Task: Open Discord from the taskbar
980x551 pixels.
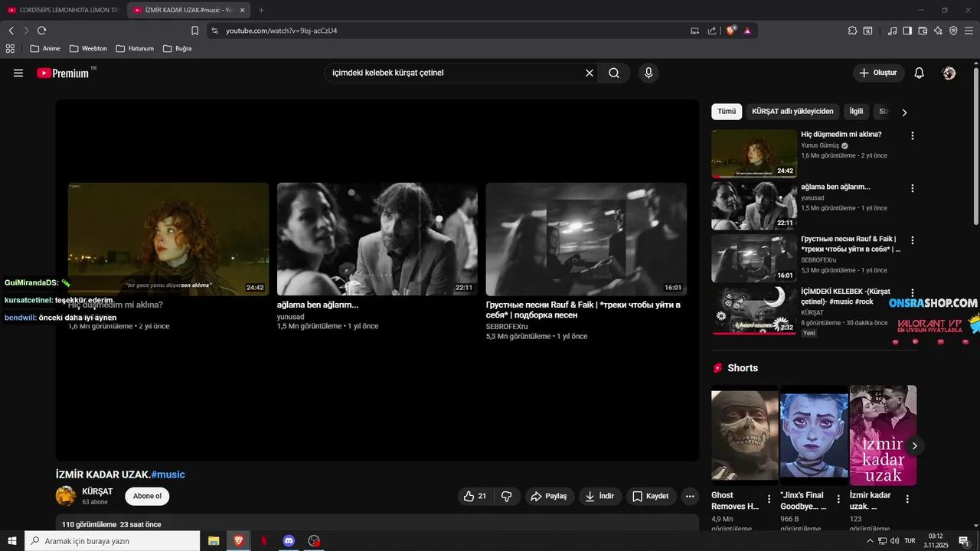Action: (x=289, y=540)
